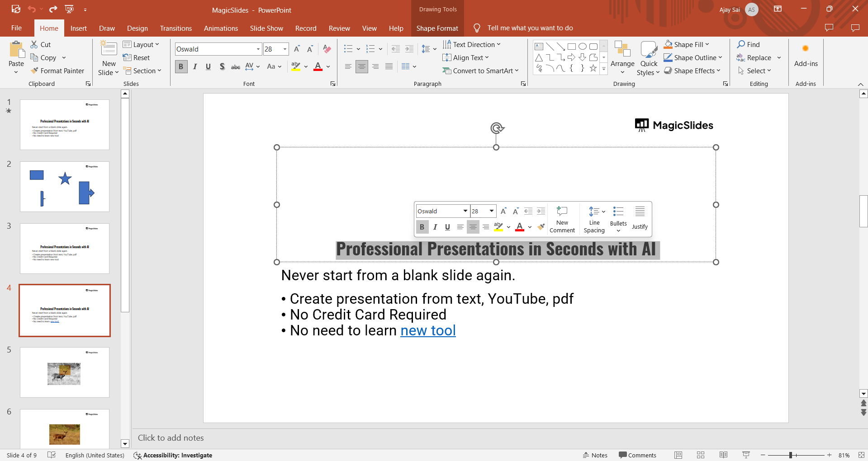This screenshot has height=461, width=868.
Task: Toggle right alignment in ribbon Paragraph group
Action: tap(375, 66)
